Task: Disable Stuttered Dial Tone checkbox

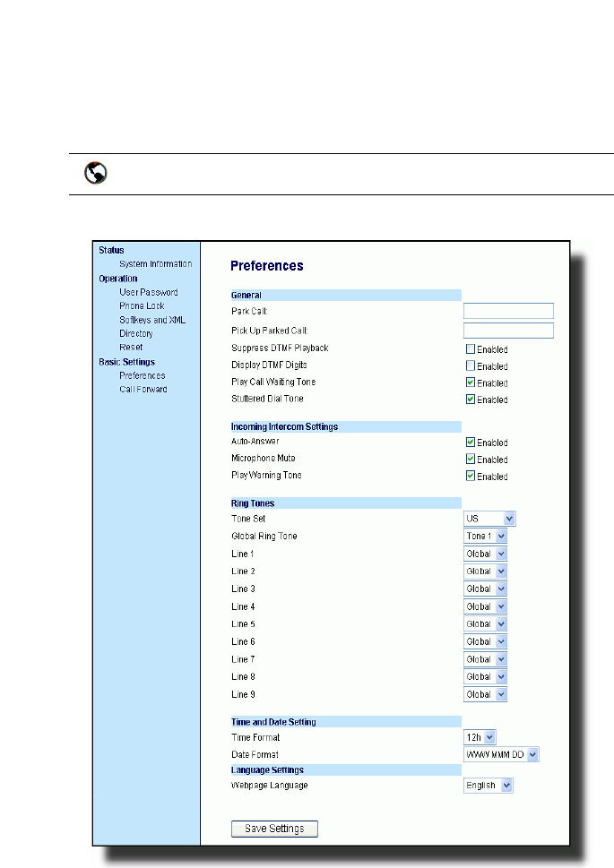Action: coord(471,399)
